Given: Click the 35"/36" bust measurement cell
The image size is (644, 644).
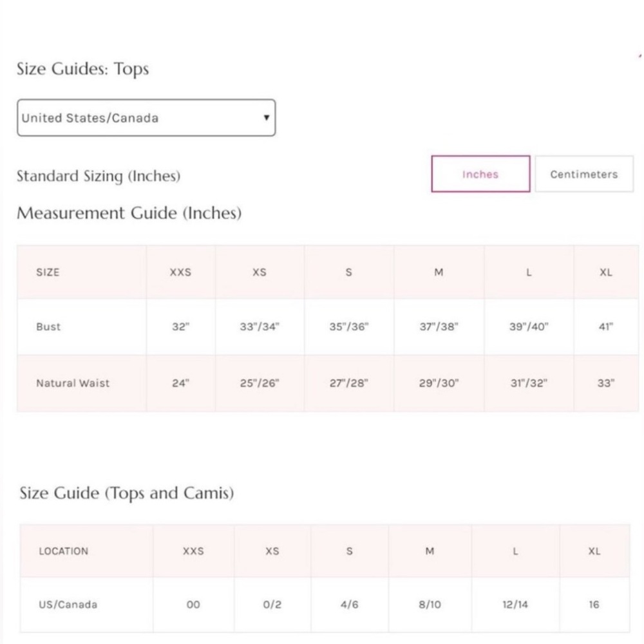Looking at the screenshot, I should 348,327.
